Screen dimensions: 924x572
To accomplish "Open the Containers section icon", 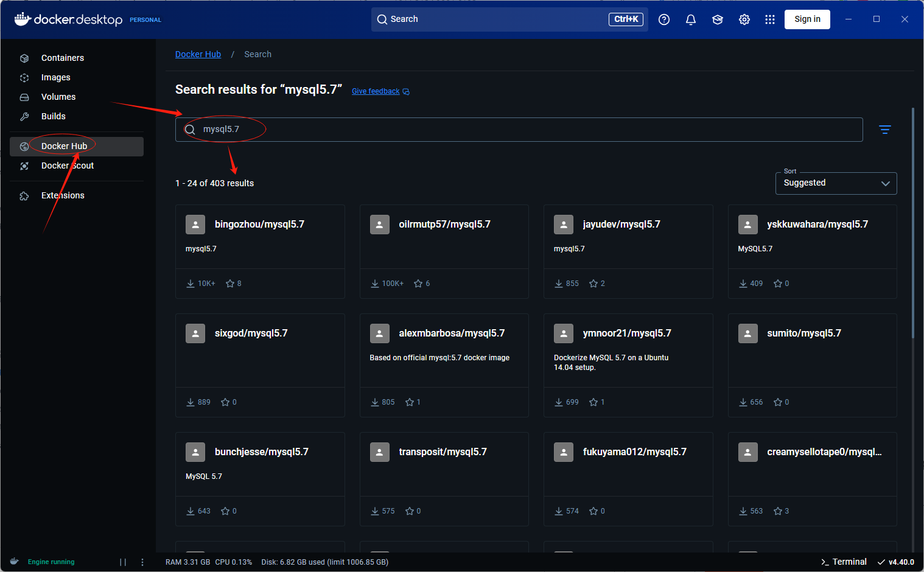I will click(24, 58).
